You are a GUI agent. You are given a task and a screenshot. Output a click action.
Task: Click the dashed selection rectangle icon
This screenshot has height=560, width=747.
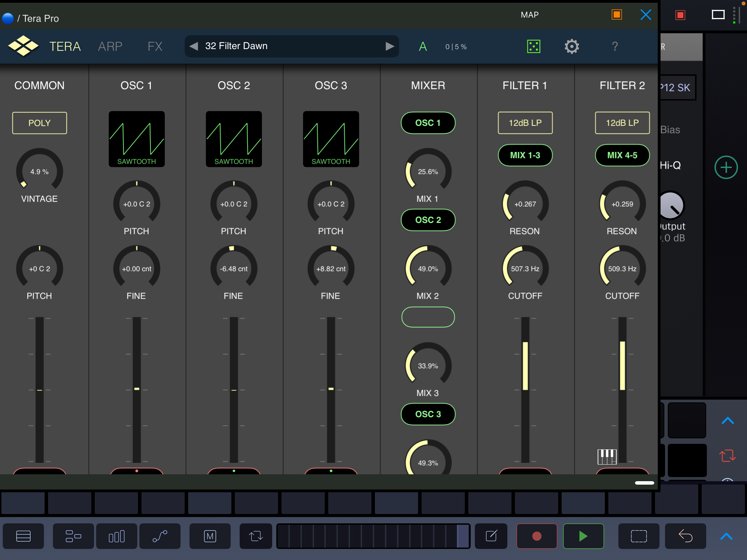(x=639, y=536)
